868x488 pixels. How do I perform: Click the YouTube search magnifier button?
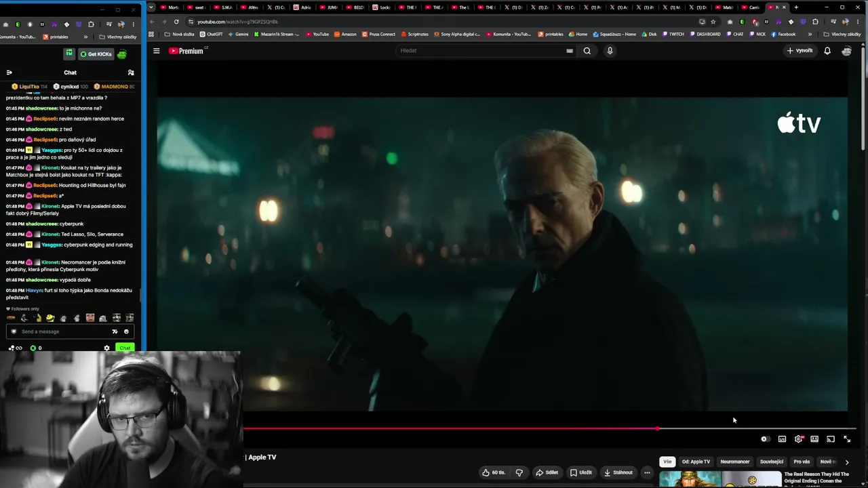587,51
